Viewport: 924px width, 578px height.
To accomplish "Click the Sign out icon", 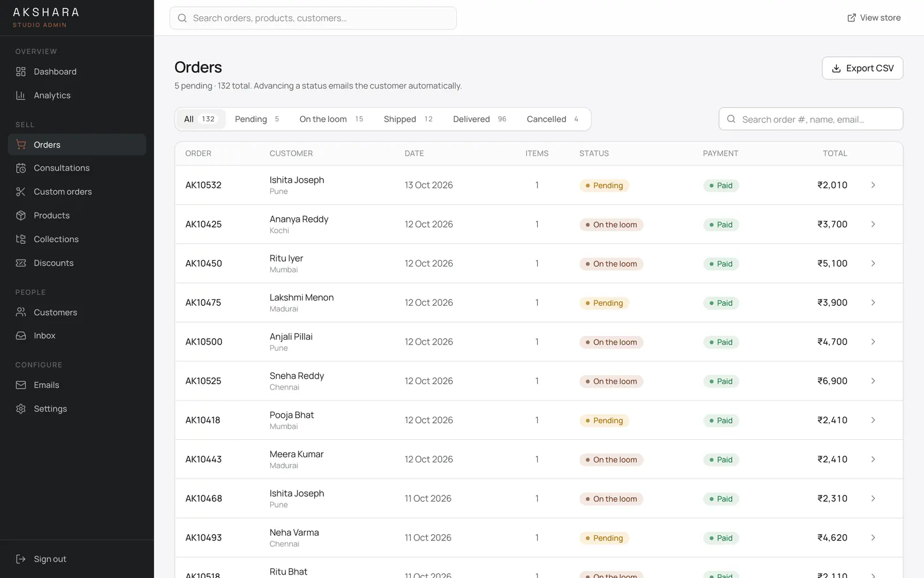I will click(21, 559).
